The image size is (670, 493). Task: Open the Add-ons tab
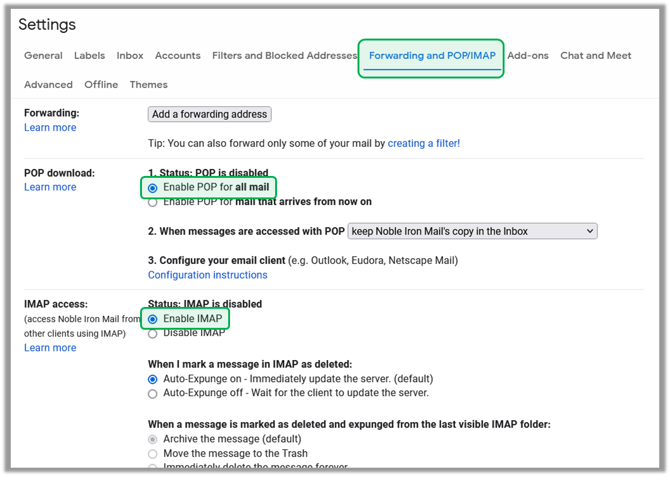[x=527, y=56]
